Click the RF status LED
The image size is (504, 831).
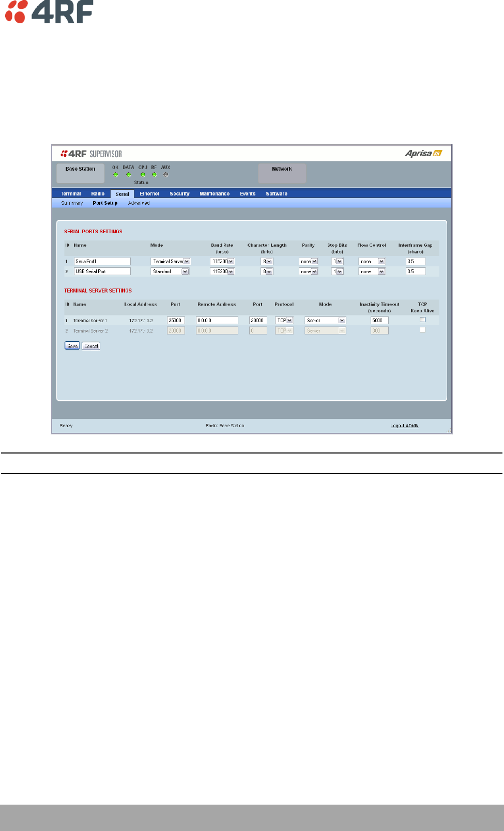pos(154,174)
